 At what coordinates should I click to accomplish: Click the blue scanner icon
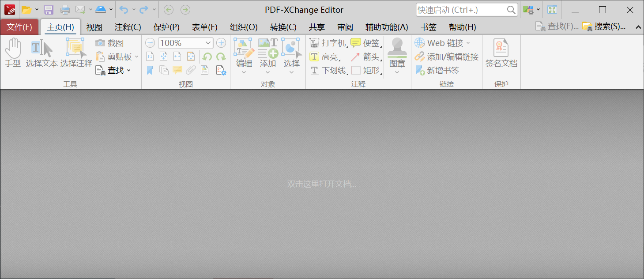point(101,9)
